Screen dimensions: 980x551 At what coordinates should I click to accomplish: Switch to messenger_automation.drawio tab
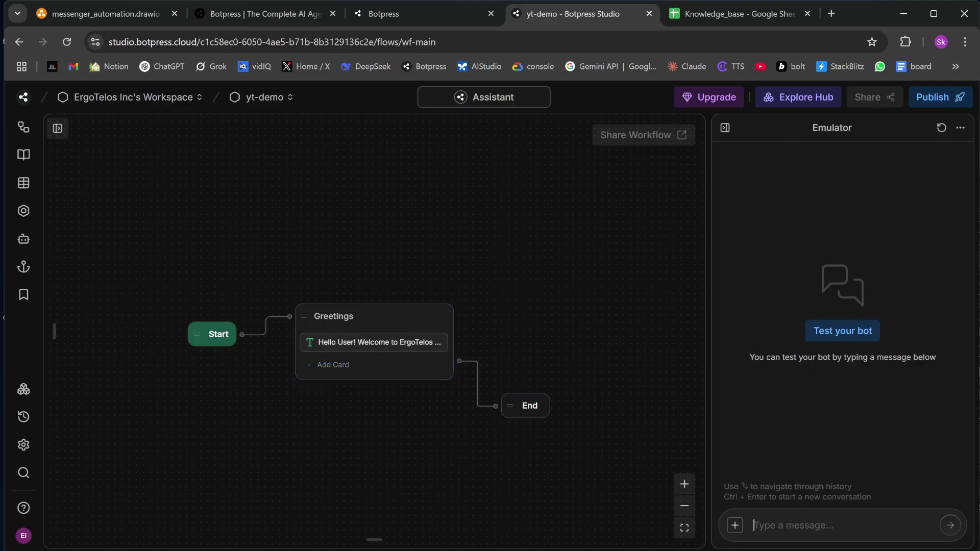pos(106,14)
